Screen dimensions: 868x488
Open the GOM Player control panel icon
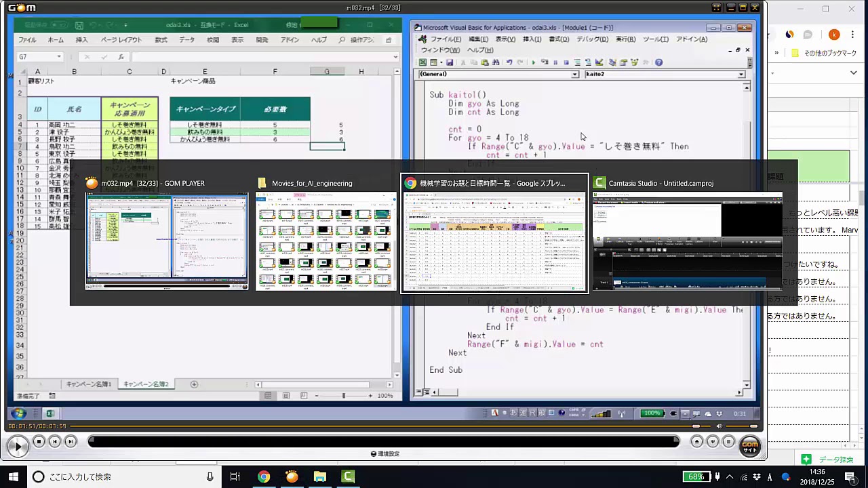tap(713, 442)
